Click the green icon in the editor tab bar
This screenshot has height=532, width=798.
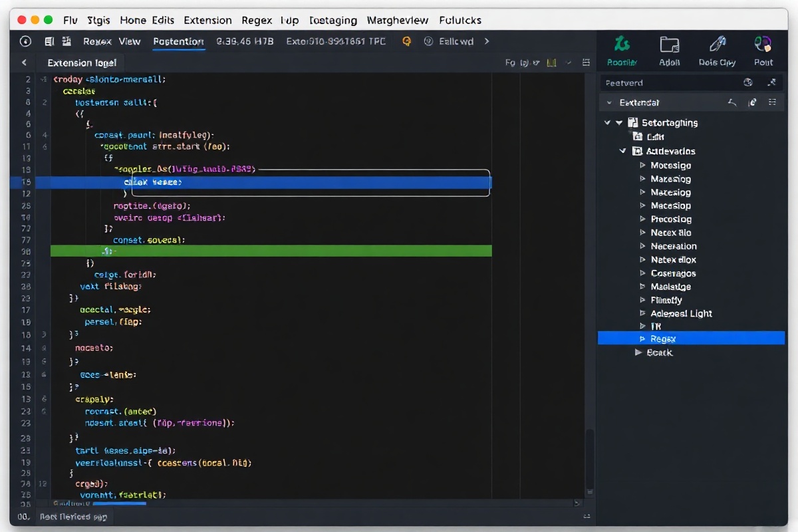pyautogui.click(x=551, y=63)
